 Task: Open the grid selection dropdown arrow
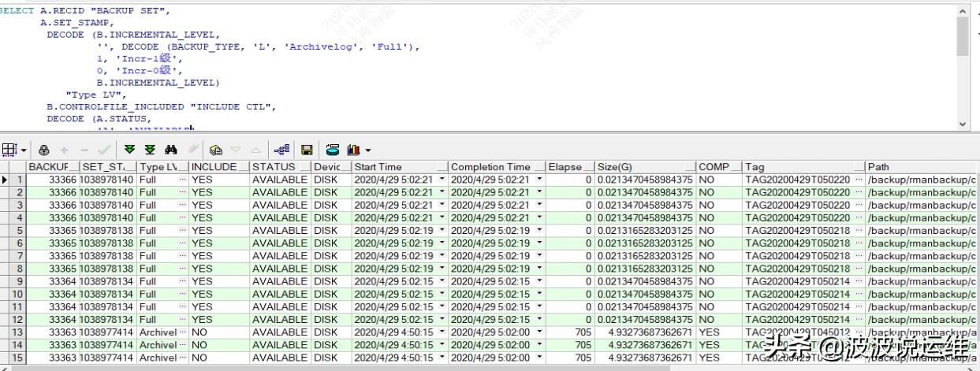[x=24, y=150]
